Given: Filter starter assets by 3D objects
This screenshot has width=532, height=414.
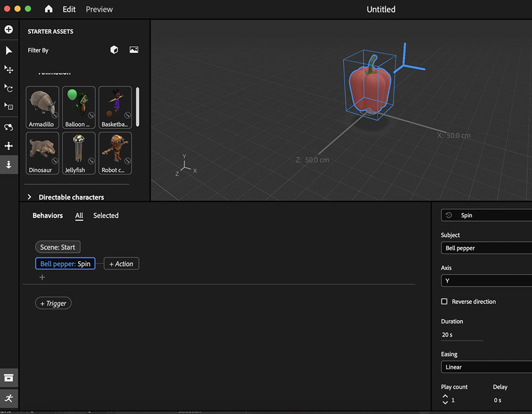Looking at the screenshot, I should [114, 49].
